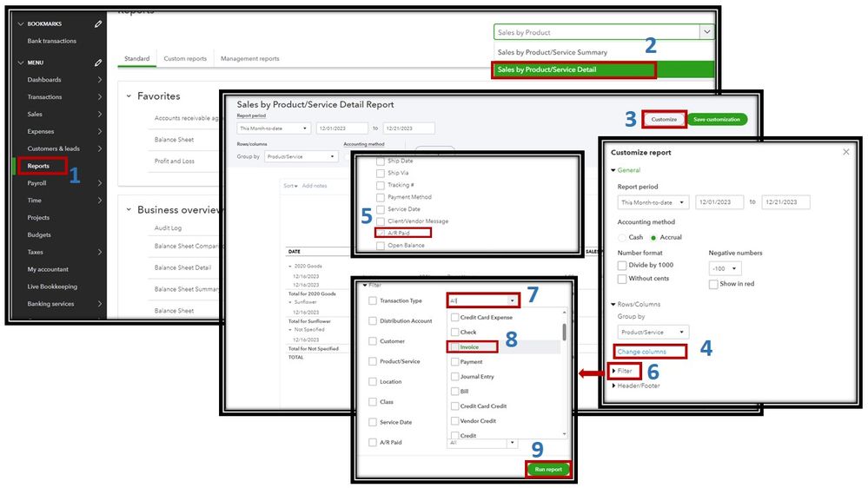Click the Change columns link
Viewport: 868px width, 488px height.
pos(641,352)
